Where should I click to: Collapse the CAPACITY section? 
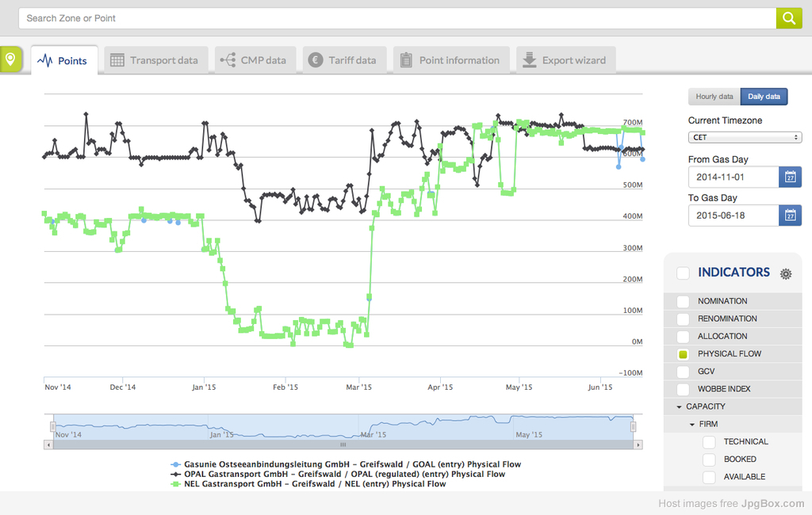(680, 406)
